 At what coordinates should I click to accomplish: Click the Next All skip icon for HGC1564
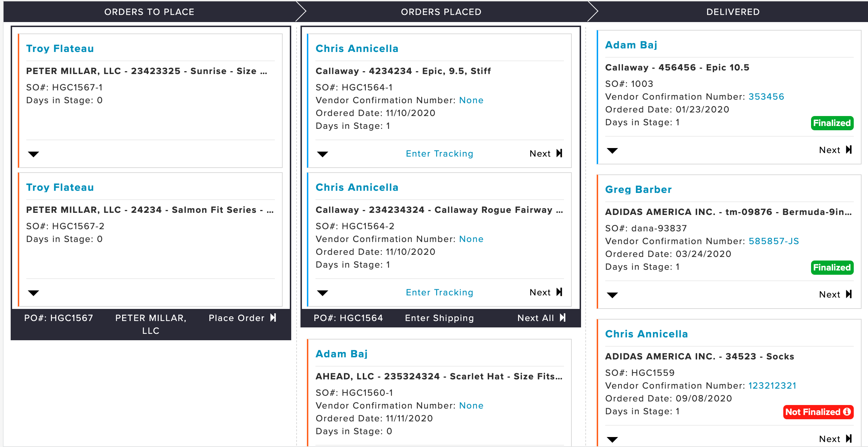pos(563,318)
